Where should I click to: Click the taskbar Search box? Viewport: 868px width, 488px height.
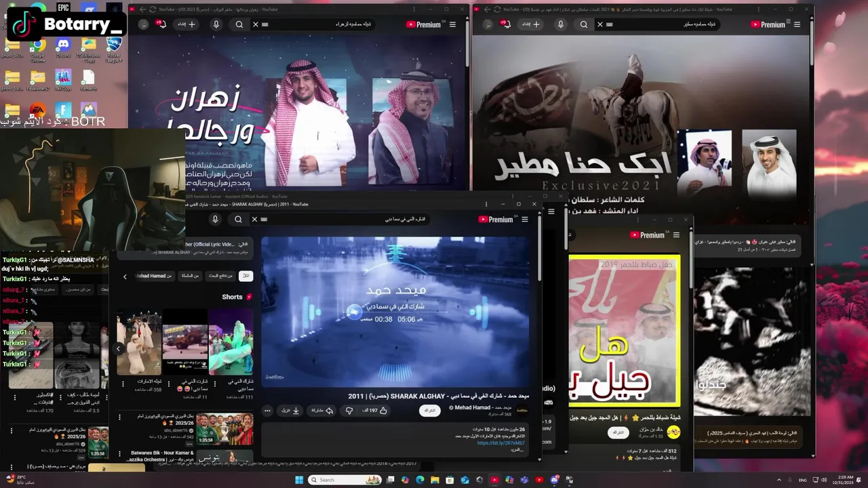(x=346, y=480)
